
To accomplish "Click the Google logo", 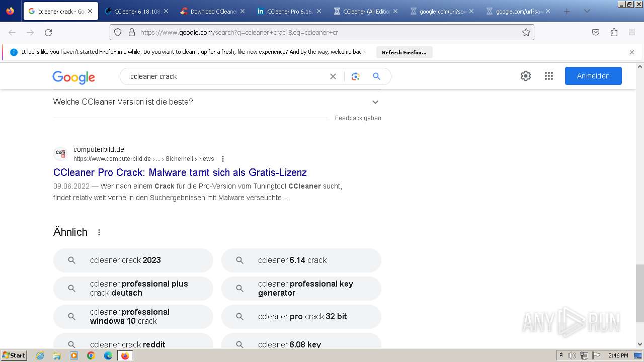I will pos(74,77).
